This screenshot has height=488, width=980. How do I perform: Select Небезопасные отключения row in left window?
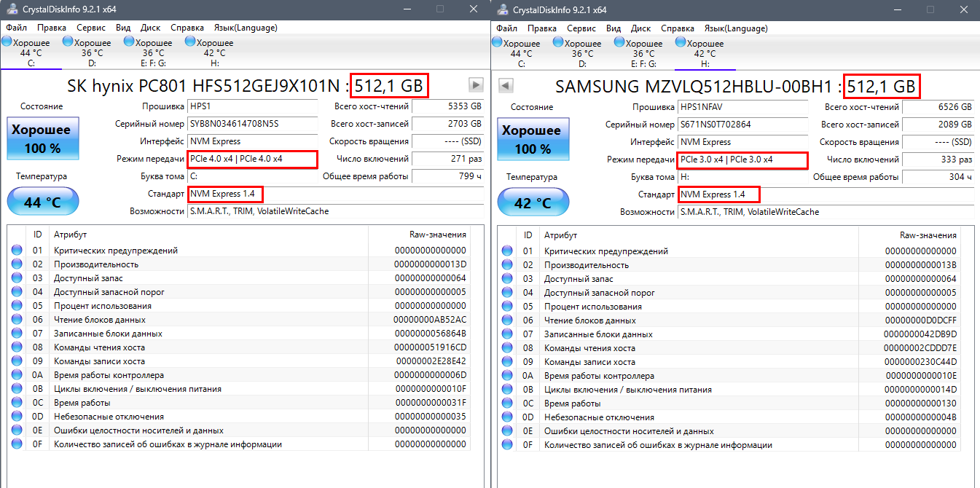coord(238,417)
